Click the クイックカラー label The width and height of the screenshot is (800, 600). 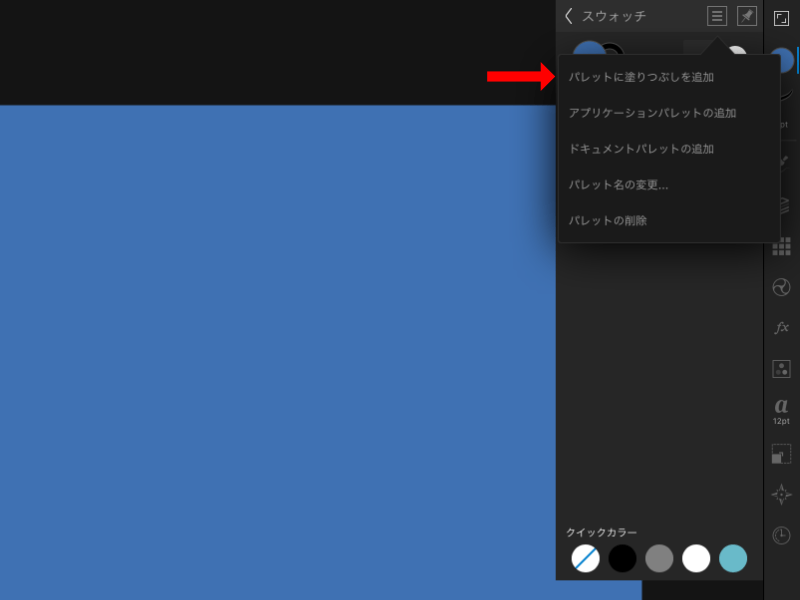click(x=602, y=532)
